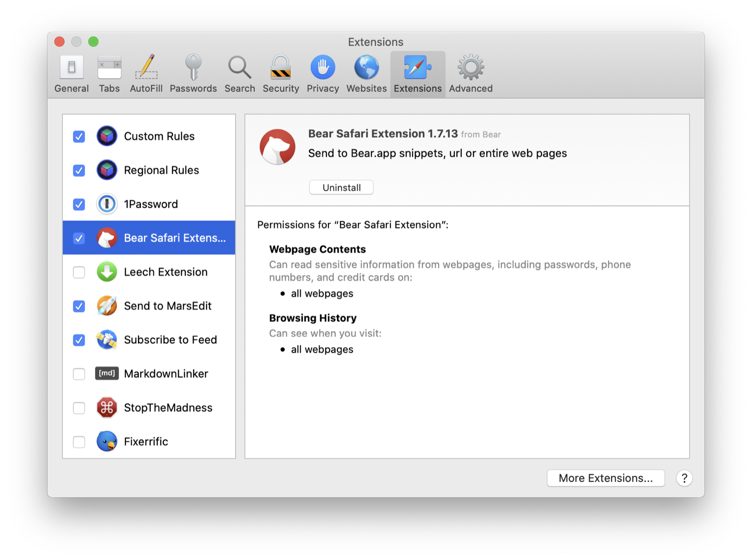The image size is (752, 560).
Task: Click the Subscribe to Feed satellite icon
Action: pyautogui.click(x=107, y=340)
